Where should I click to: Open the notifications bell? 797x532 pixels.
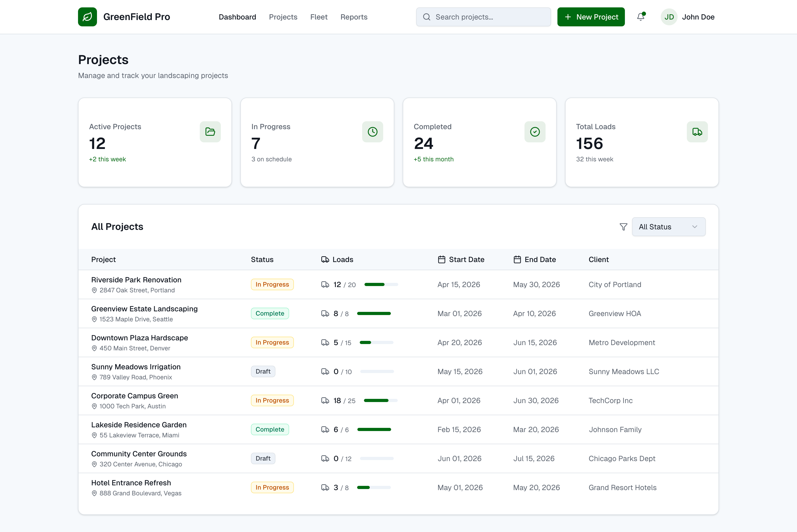pos(641,17)
